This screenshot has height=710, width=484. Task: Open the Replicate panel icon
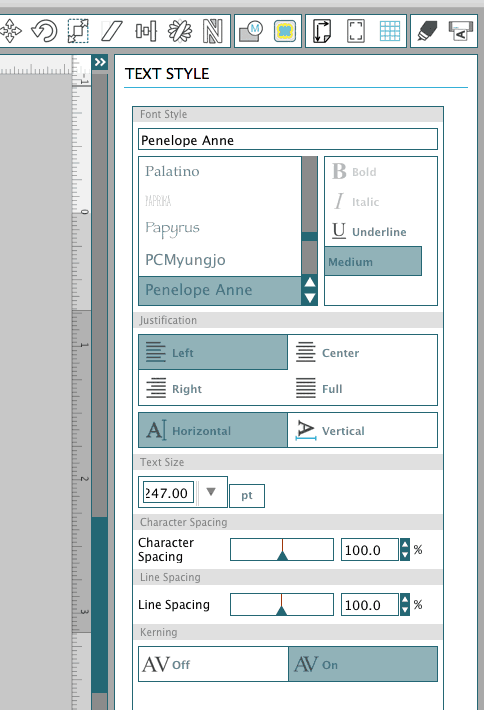tap(180, 31)
